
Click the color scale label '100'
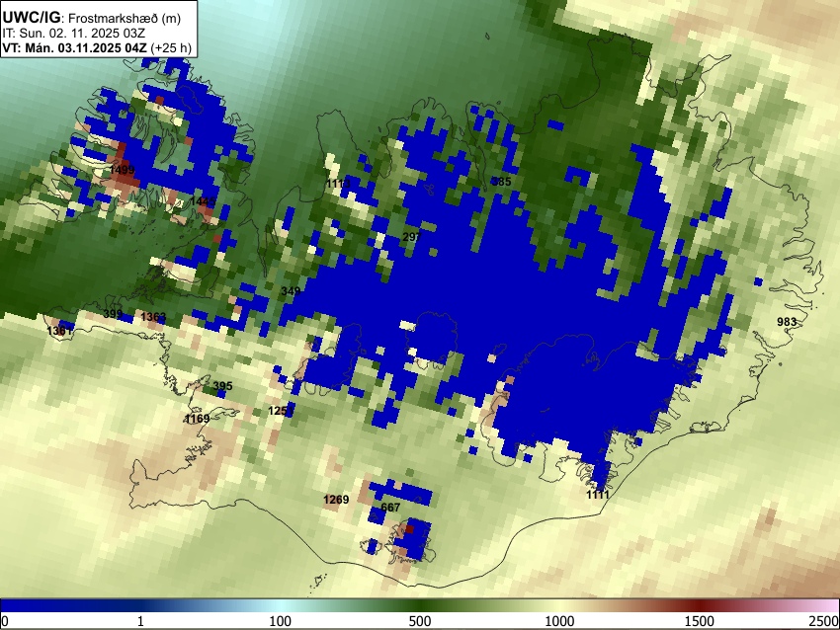(x=281, y=621)
